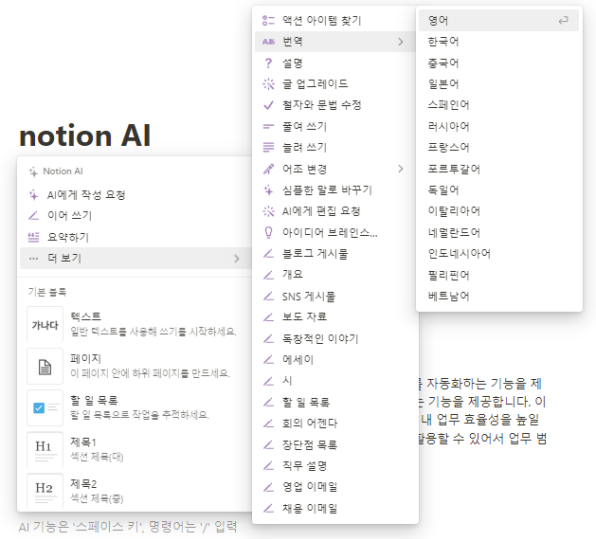The width and height of the screenshot is (596, 539).
Task: Select 인도네시아어 language option
Action: (x=499, y=254)
